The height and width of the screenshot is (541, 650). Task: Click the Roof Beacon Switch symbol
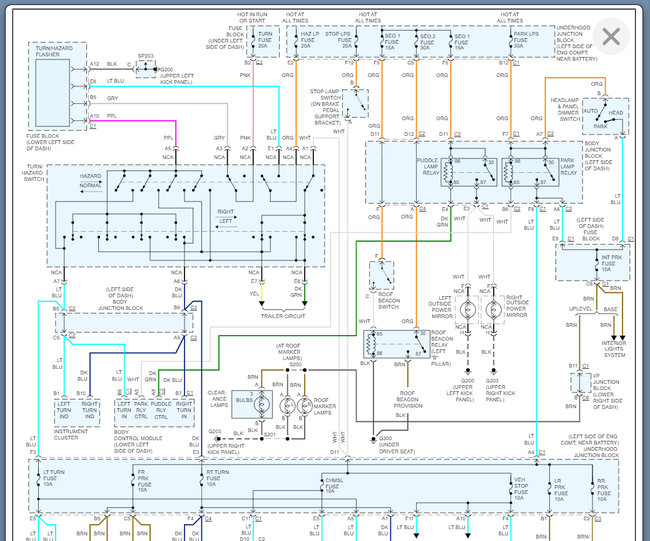click(x=381, y=279)
